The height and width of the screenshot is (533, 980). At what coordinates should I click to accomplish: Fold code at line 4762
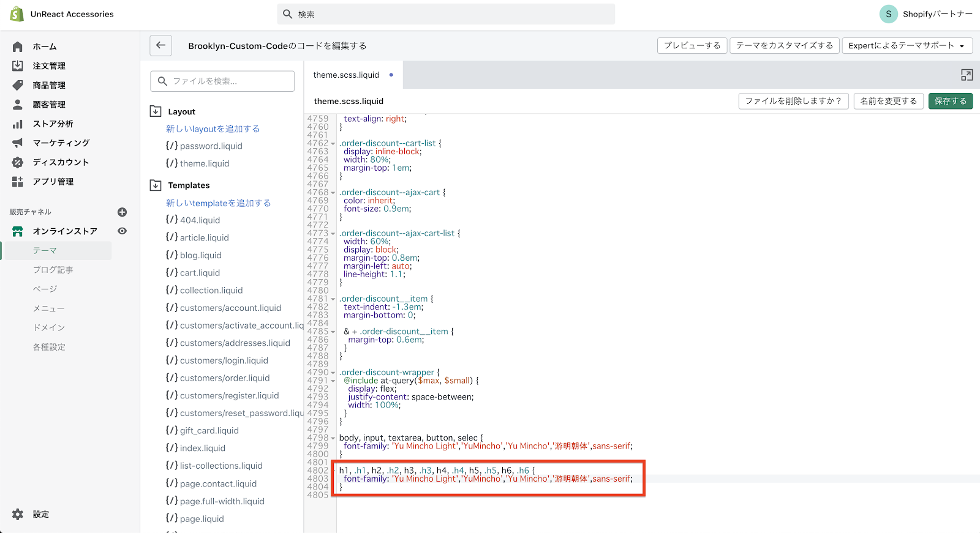click(x=333, y=144)
